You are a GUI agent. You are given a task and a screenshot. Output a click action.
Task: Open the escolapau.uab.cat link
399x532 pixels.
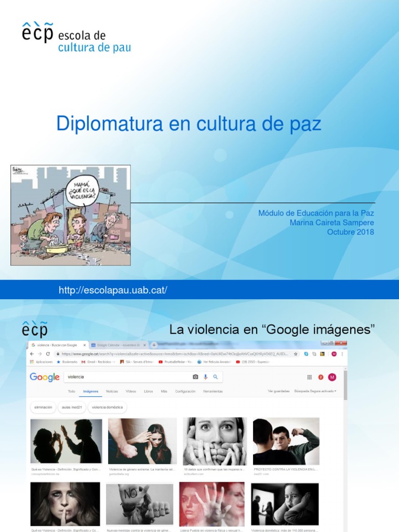tap(113, 290)
